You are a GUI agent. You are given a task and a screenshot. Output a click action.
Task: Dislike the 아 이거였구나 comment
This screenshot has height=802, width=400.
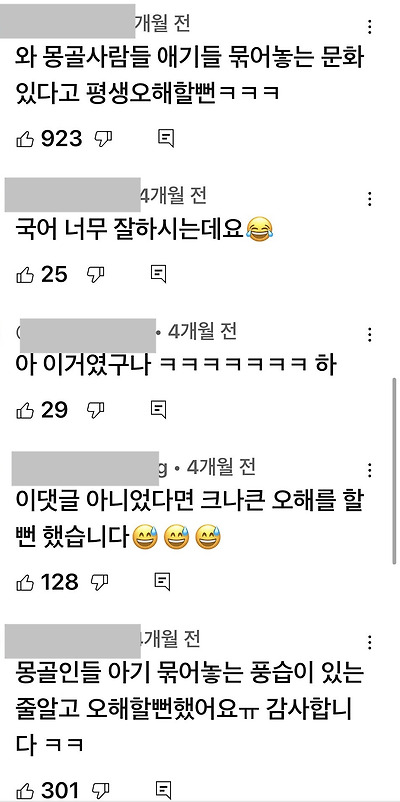tap(96, 410)
